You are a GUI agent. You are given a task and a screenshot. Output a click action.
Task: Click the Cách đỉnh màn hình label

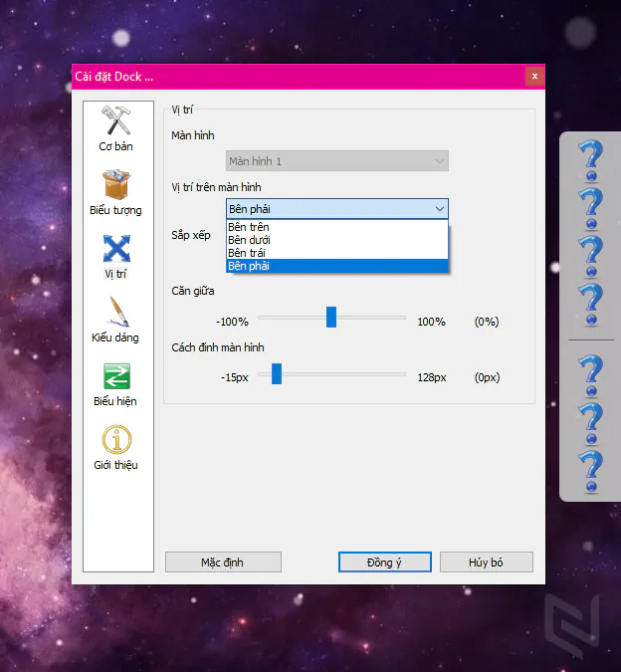click(218, 347)
